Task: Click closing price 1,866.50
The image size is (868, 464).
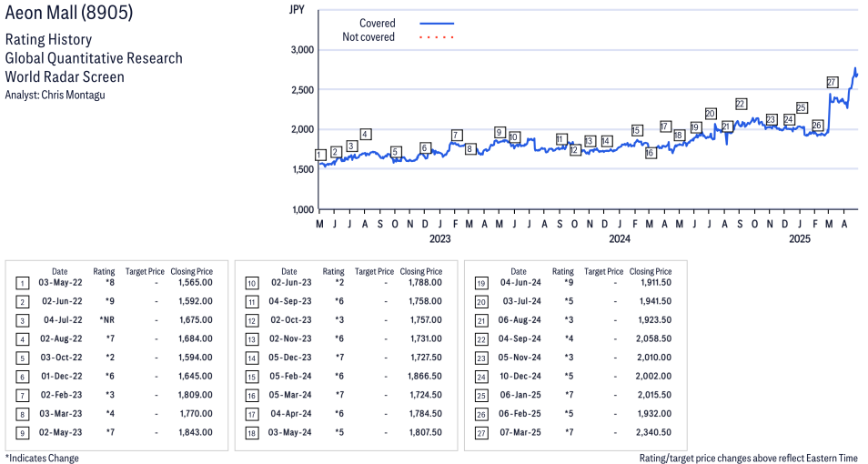Action: pyautogui.click(x=425, y=377)
